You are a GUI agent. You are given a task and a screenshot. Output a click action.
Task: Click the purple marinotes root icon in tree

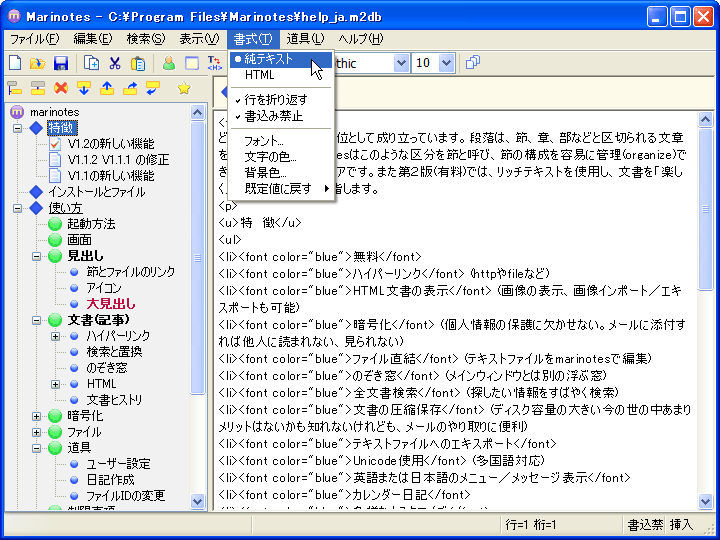[17, 112]
